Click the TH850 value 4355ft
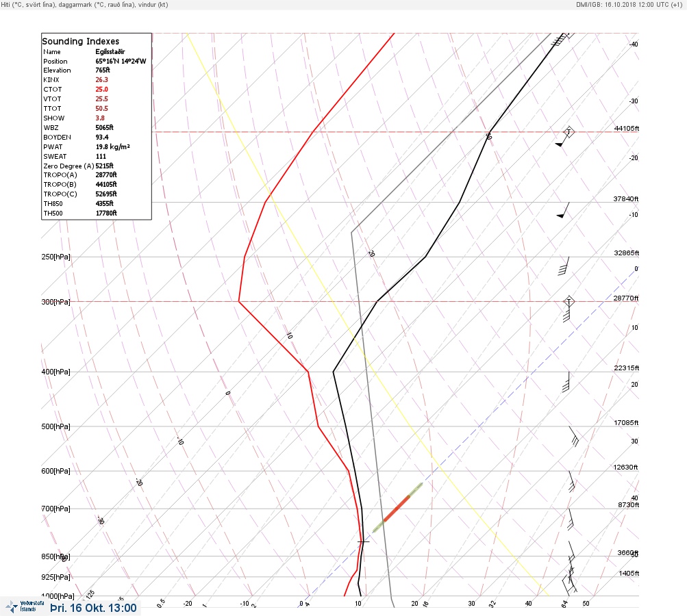This screenshot has height=616, width=687. tap(104, 203)
